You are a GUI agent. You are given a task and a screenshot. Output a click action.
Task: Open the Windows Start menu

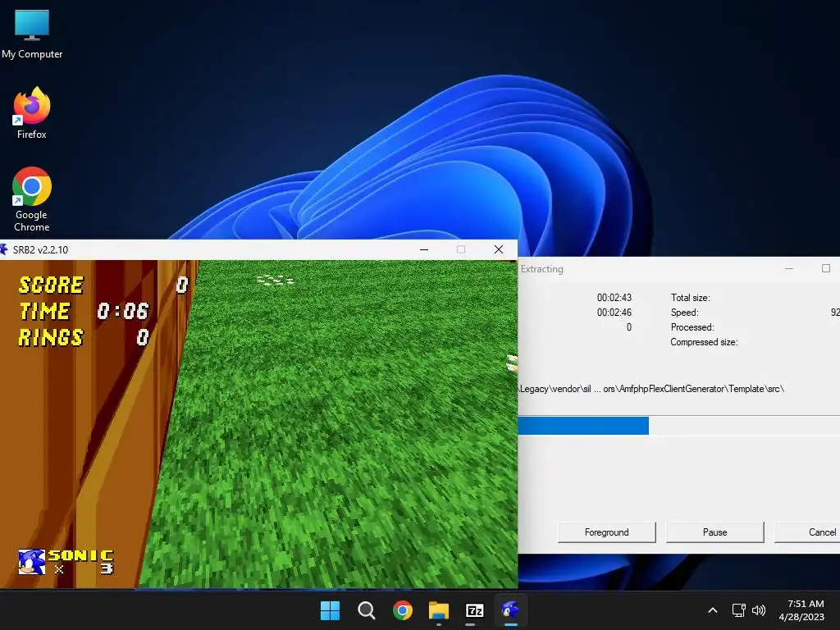click(330, 610)
